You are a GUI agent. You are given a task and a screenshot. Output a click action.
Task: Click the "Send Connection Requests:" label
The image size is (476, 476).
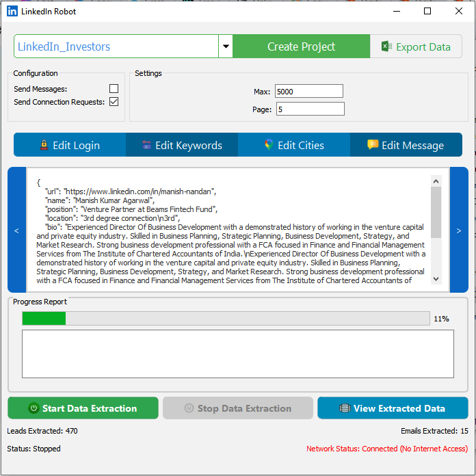point(59,102)
